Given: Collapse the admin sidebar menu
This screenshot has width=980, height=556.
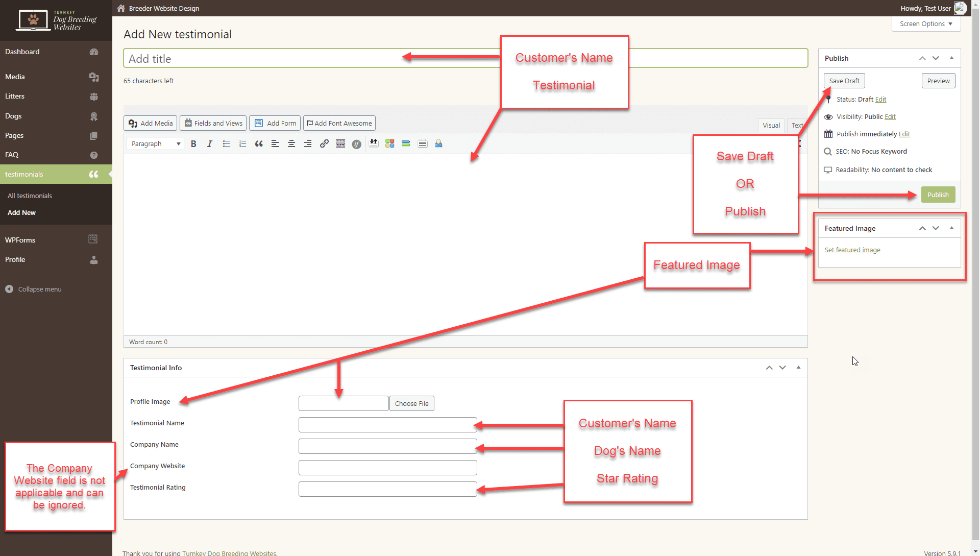Looking at the screenshot, I should [x=34, y=289].
